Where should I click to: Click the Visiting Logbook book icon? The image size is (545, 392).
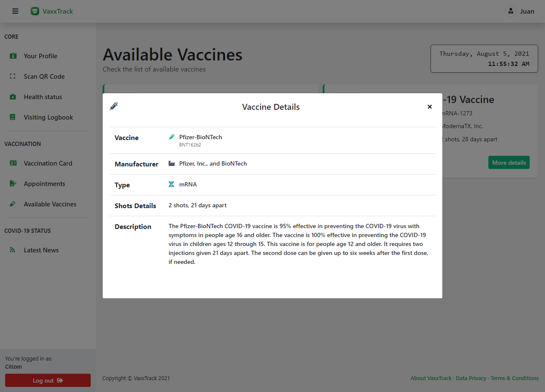(13, 117)
